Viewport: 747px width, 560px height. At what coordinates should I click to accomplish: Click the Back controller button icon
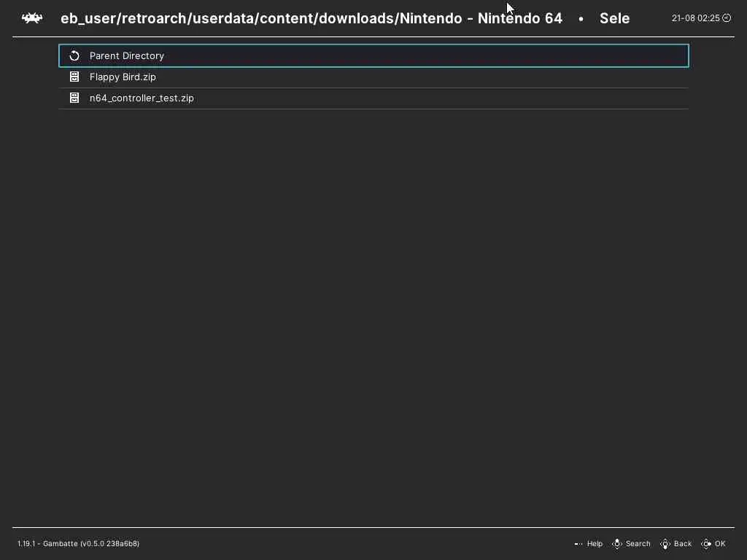click(665, 544)
